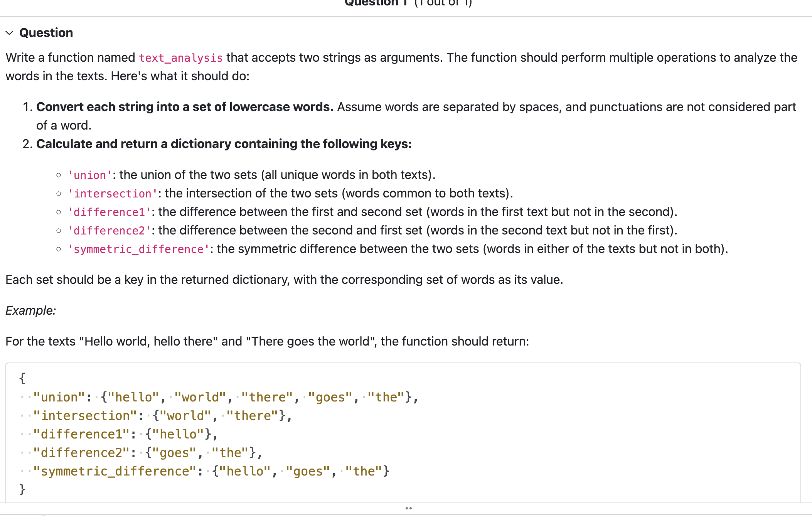Click the (1 out of 1) counter text
This screenshot has width=812, height=516.
pyautogui.click(x=443, y=3)
